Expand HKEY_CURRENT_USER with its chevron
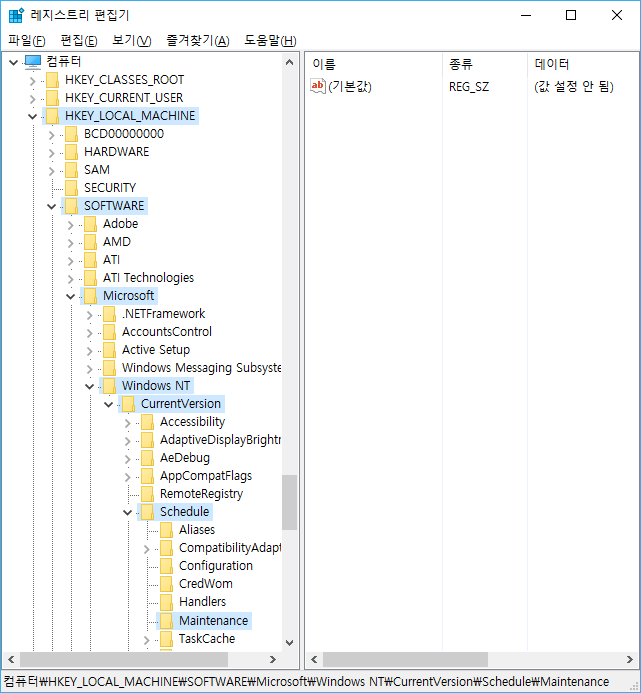The width and height of the screenshot is (641, 693). click(32, 99)
